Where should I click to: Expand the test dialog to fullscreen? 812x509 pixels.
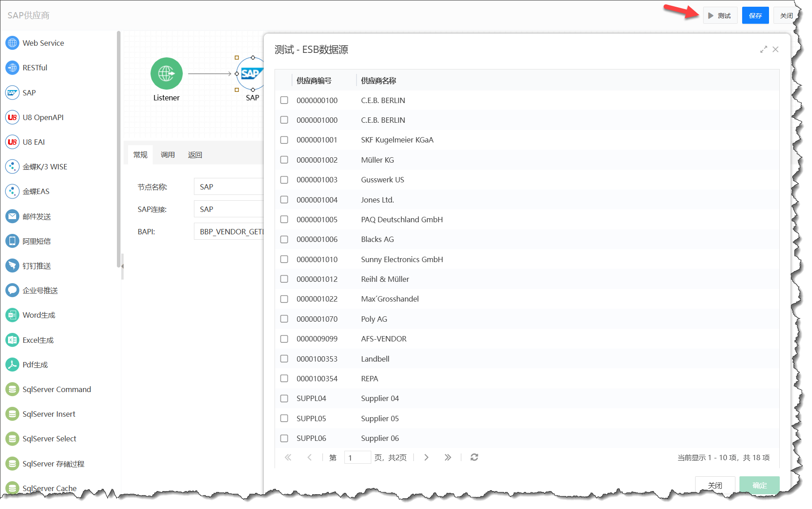click(764, 50)
